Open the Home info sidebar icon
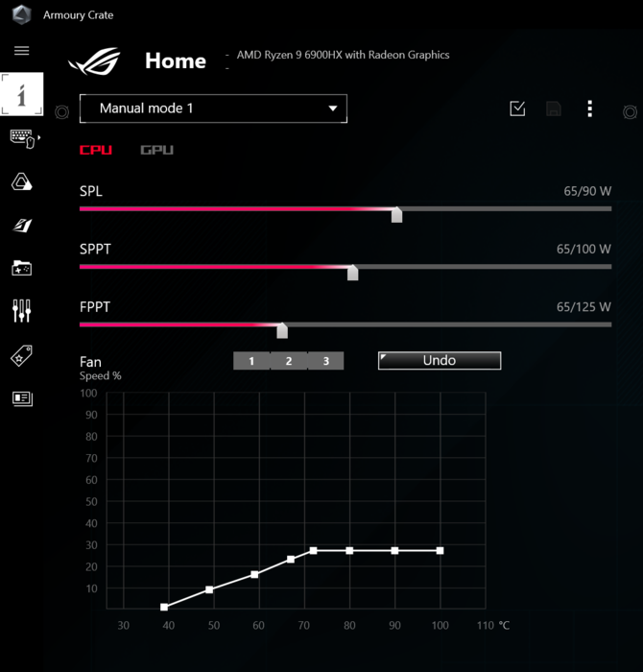Image resolution: width=643 pixels, height=672 pixels. point(22,94)
